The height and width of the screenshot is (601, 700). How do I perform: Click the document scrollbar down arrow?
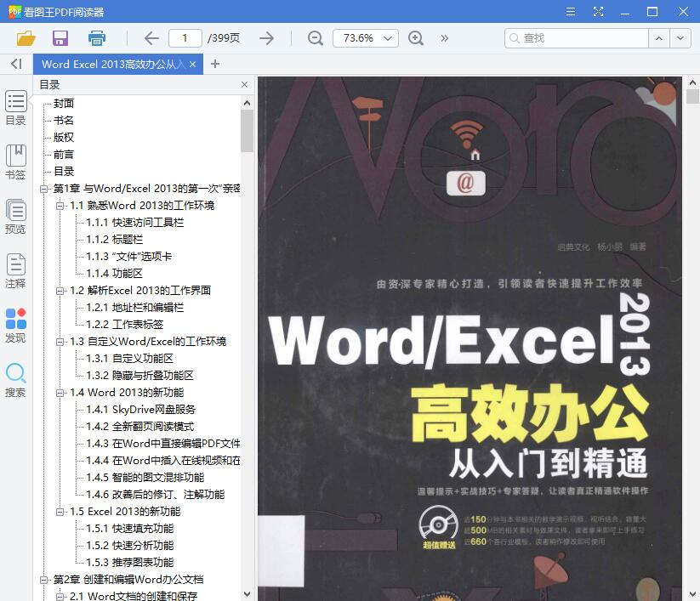pos(692,594)
